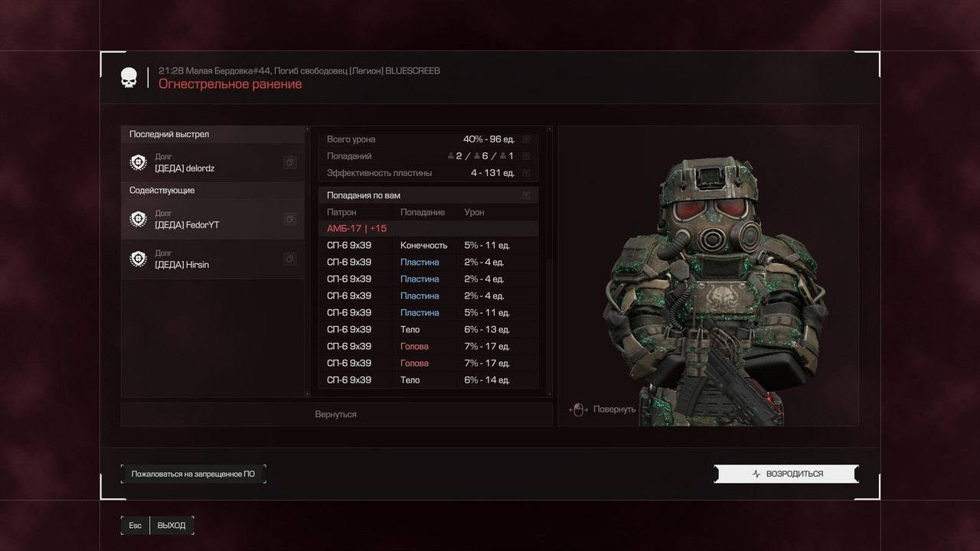Click Duty faction emblem beside FedorYT
The width and height of the screenshot is (980, 551).
coord(139,219)
